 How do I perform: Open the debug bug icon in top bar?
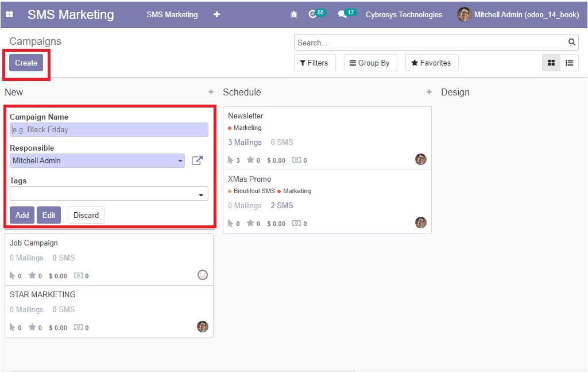[294, 14]
